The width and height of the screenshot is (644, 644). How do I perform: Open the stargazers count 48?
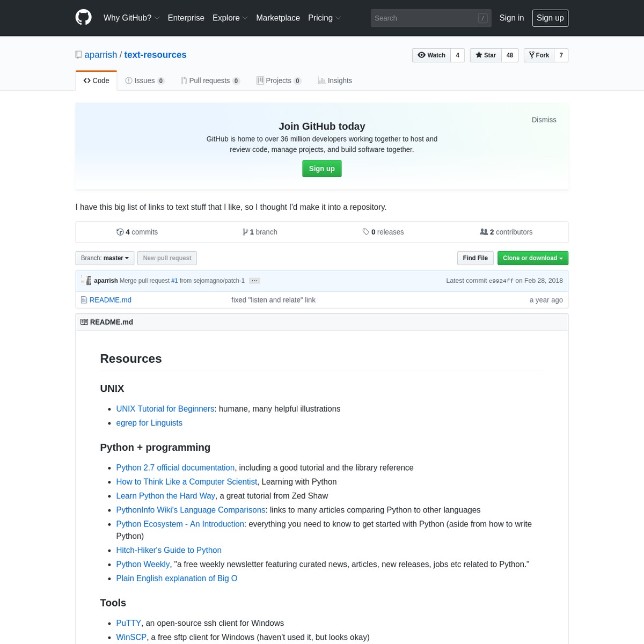pos(510,55)
